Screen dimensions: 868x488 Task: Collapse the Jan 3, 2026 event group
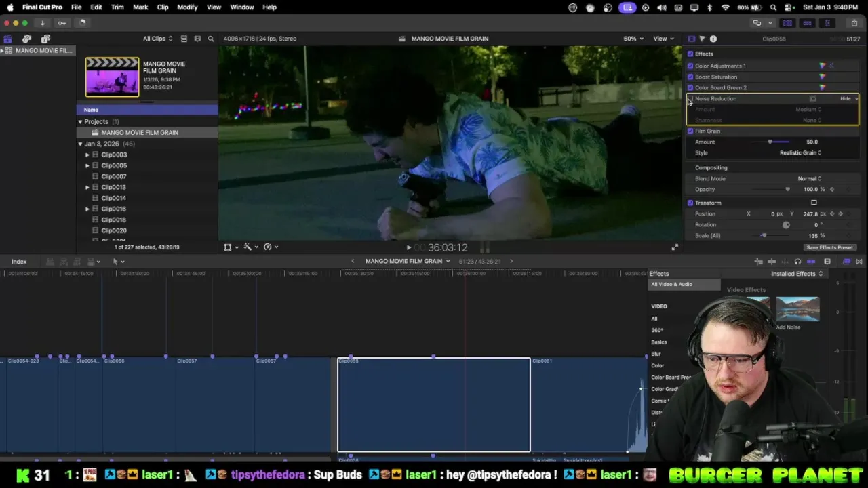(80, 144)
